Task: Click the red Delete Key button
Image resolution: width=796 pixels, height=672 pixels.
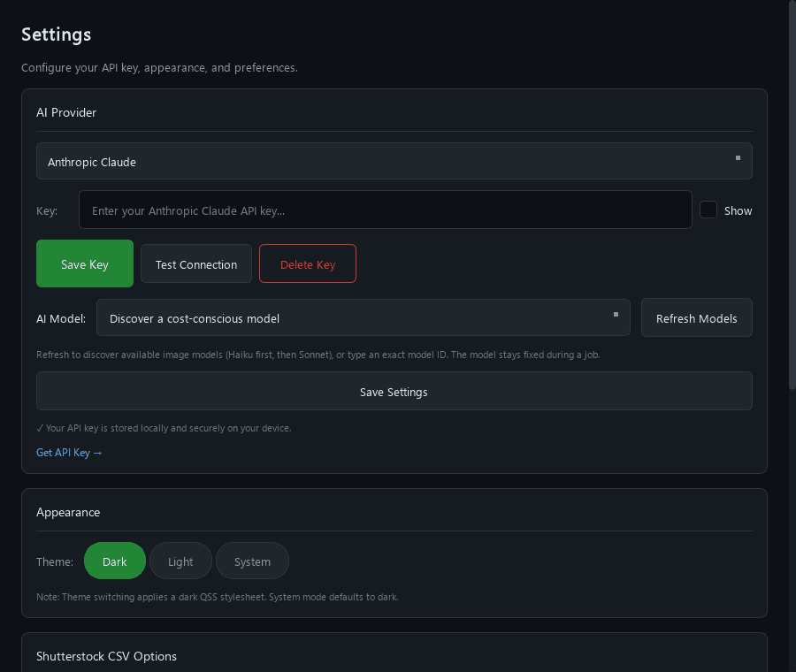Action: tap(308, 263)
